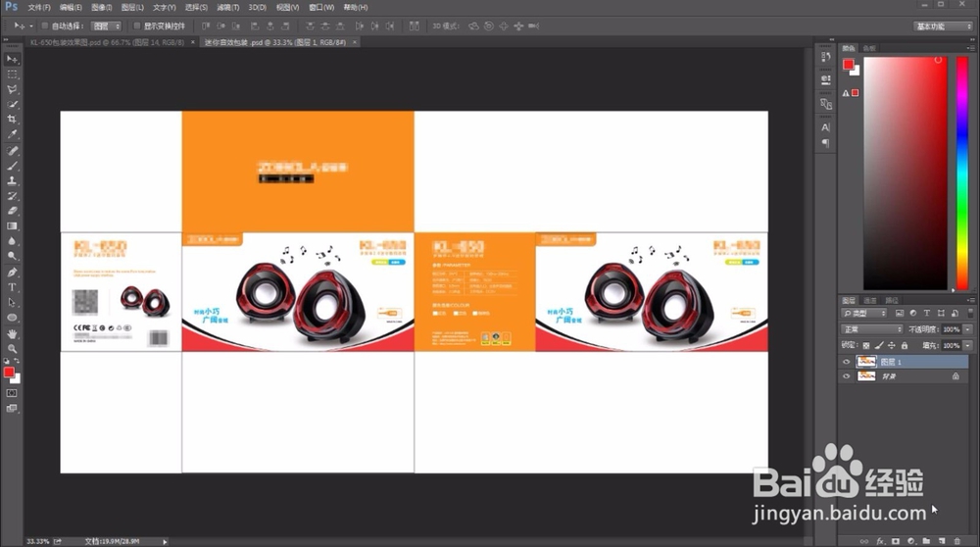Screen dimensions: 980x547
Task: Click the link layers icon at the panel bottom
Action: pos(864,541)
